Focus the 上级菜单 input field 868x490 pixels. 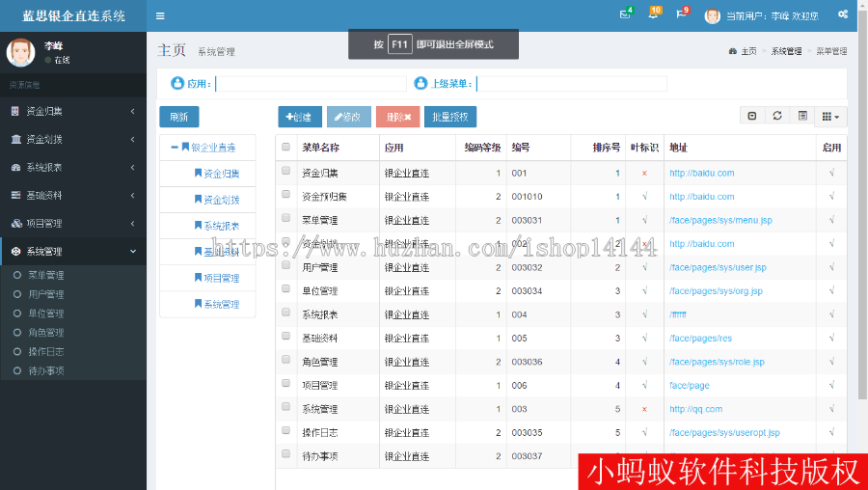572,84
